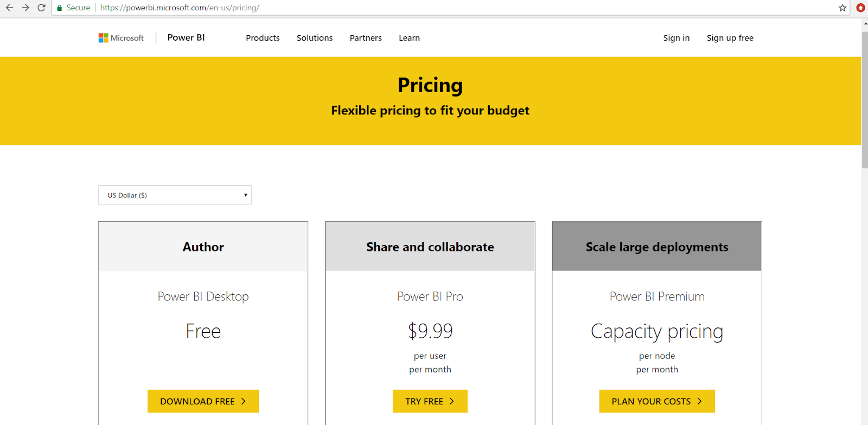Open the US Dollar currency dropdown
Screen dimensions: 868x425
(175, 195)
